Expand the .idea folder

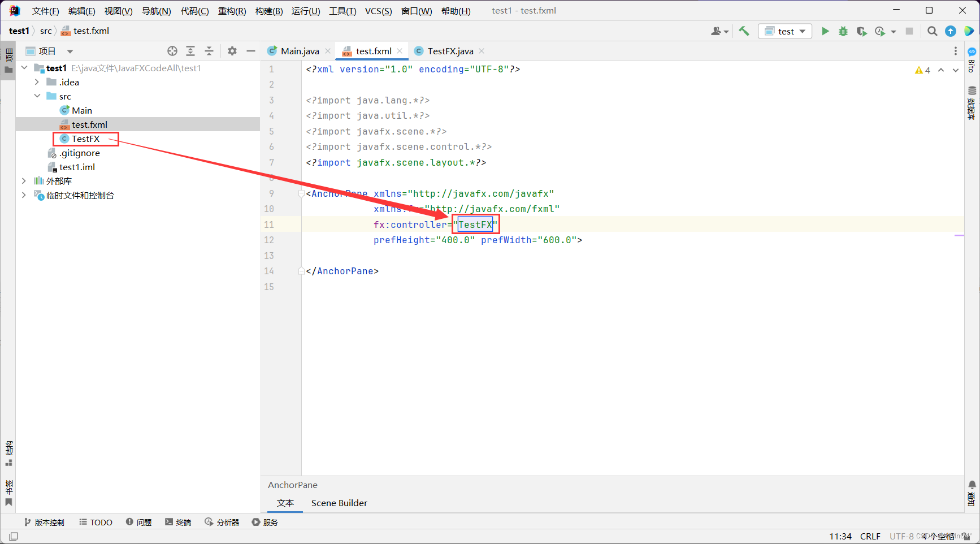click(x=37, y=82)
